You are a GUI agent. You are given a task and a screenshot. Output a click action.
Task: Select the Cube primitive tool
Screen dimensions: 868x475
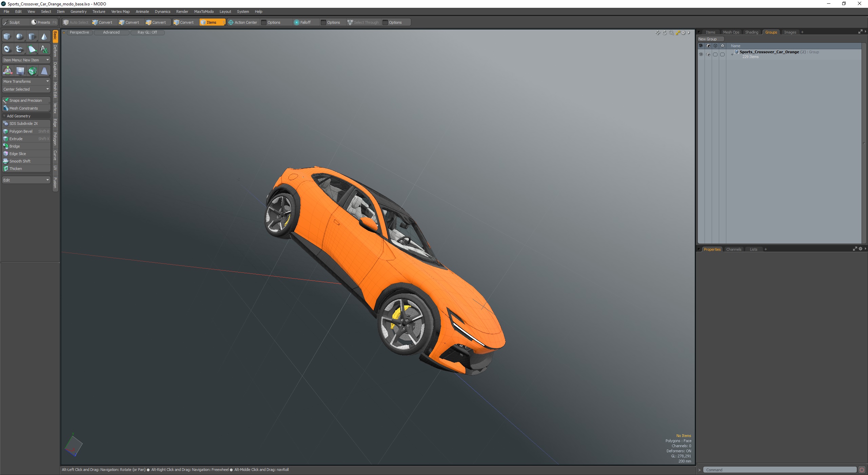click(x=7, y=37)
